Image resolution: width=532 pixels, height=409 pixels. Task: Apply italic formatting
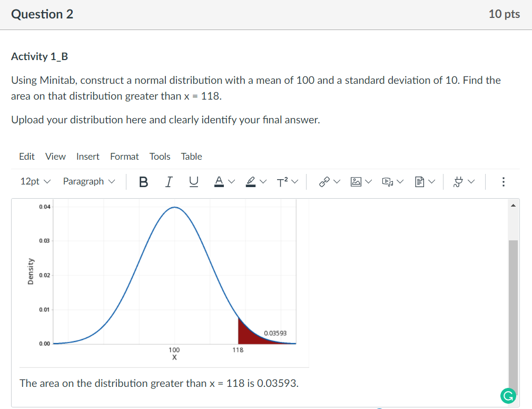coord(169,182)
